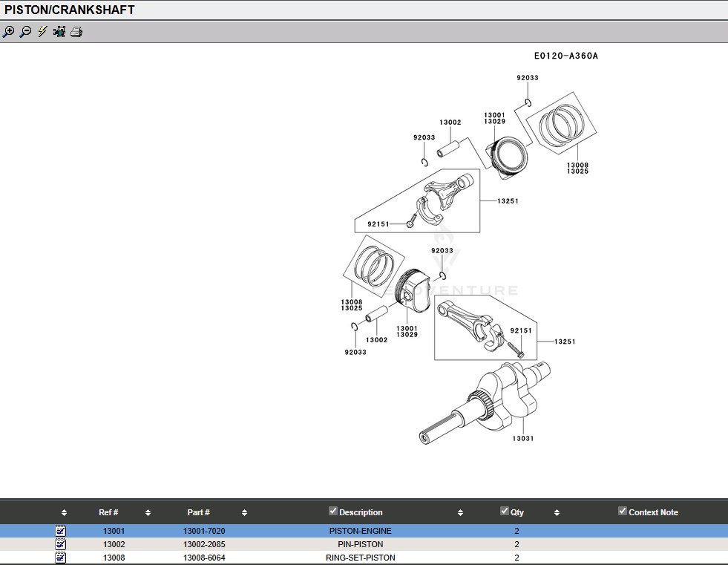Toggle the Qty column checkbox
728x565 pixels.
pos(505,511)
